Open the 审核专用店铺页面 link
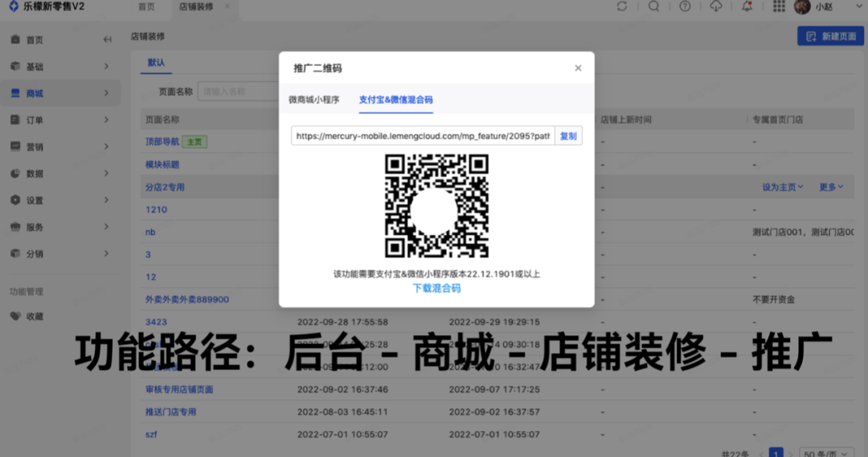 click(x=179, y=389)
